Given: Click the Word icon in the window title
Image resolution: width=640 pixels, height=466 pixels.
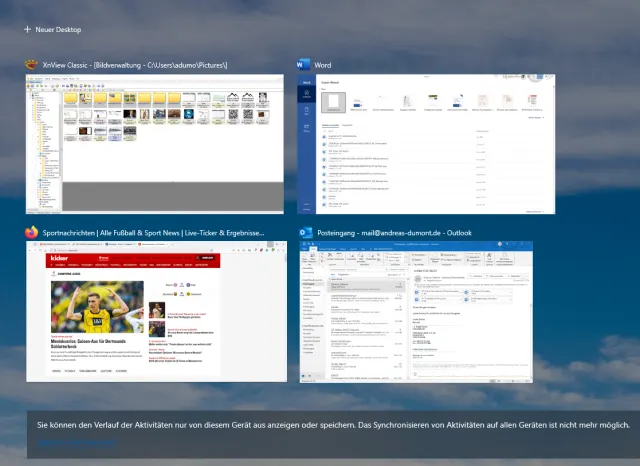Looking at the screenshot, I should pyautogui.click(x=303, y=65).
